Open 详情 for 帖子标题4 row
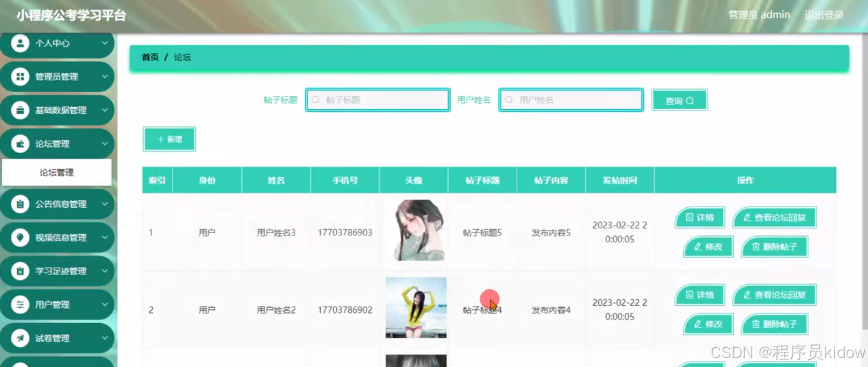868x367 pixels. tap(699, 296)
